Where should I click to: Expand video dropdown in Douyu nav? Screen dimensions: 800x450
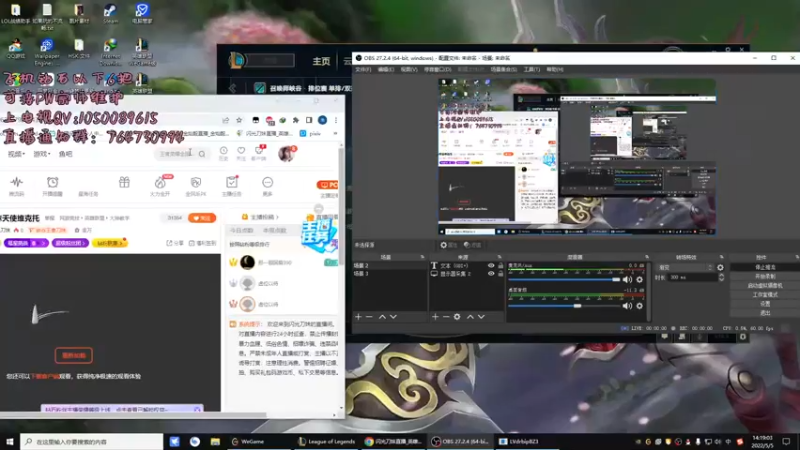coord(16,154)
